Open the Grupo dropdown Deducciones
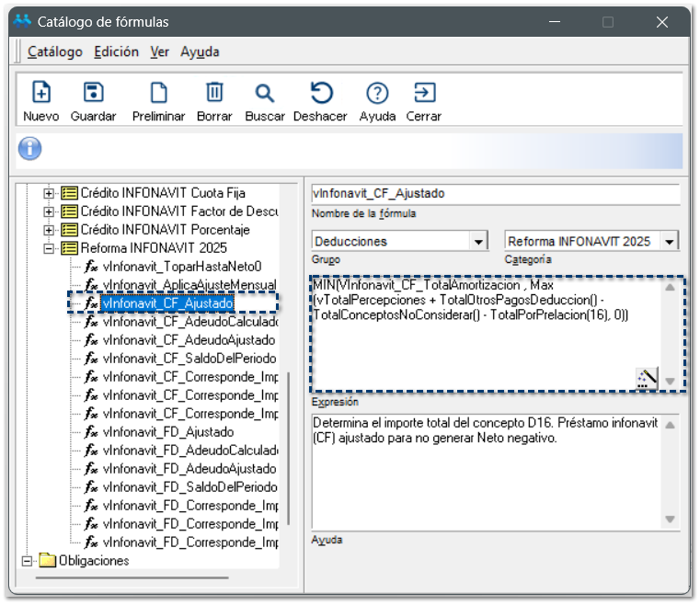This screenshot has width=700, height=605. tap(478, 242)
